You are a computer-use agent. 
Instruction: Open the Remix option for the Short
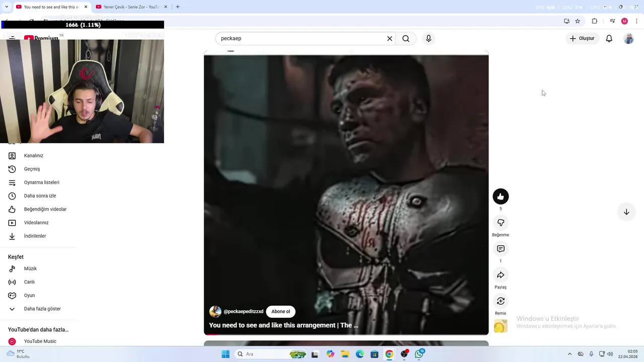[501, 301]
